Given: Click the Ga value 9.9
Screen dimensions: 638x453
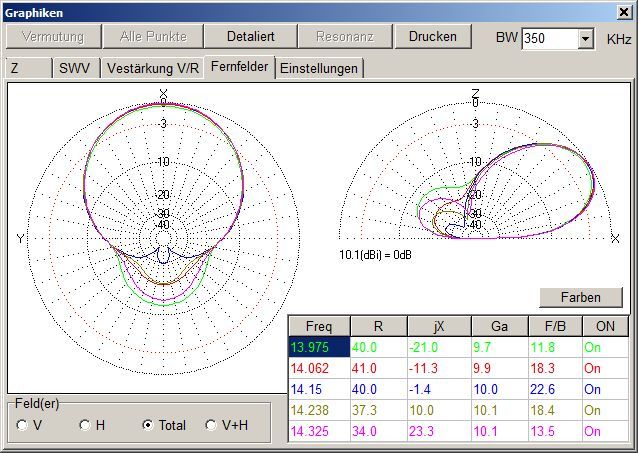Looking at the screenshot, I should [x=500, y=368].
